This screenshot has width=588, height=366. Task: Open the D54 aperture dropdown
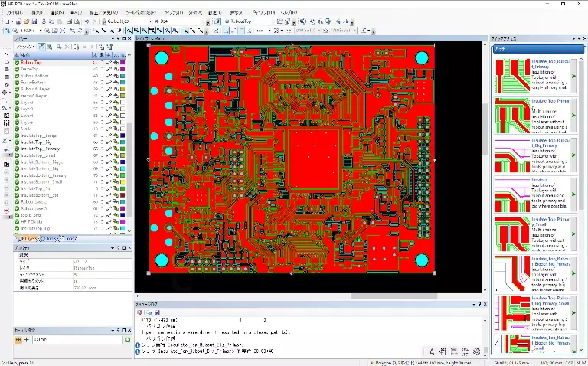tap(203, 21)
